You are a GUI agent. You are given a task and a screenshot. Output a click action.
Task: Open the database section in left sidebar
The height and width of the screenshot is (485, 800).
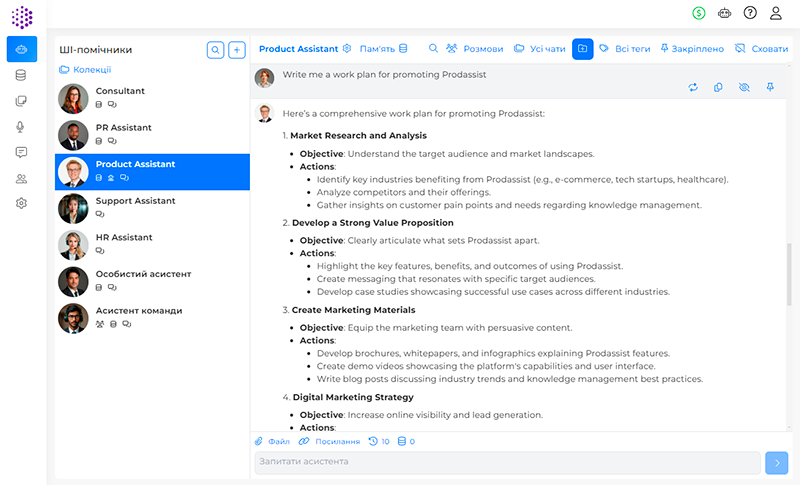pos(21,75)
